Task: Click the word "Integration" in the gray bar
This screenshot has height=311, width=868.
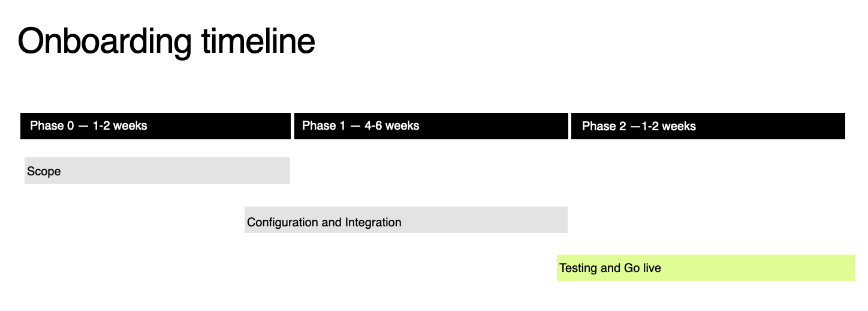Action: pyautogui.click(x=373, y=222)
